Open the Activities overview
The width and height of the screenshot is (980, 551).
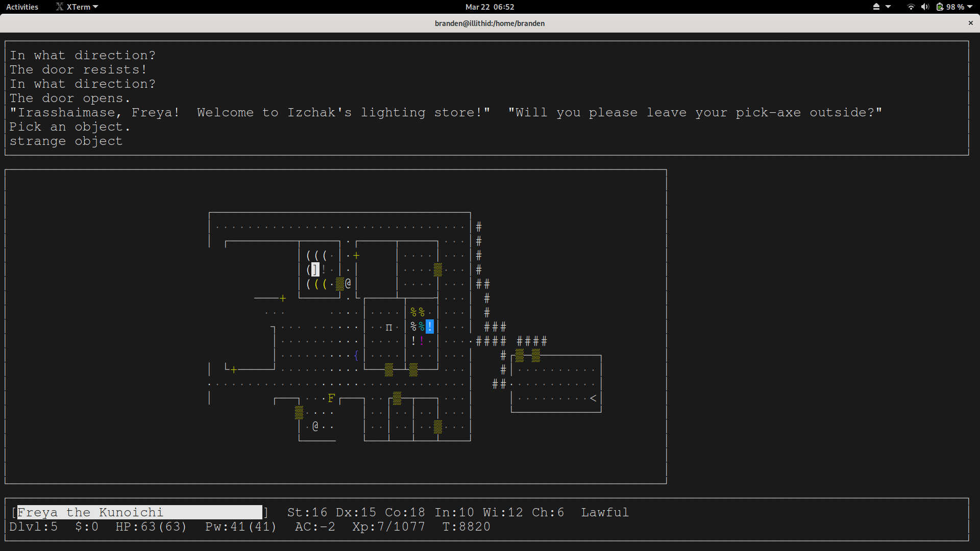[22, 7]
